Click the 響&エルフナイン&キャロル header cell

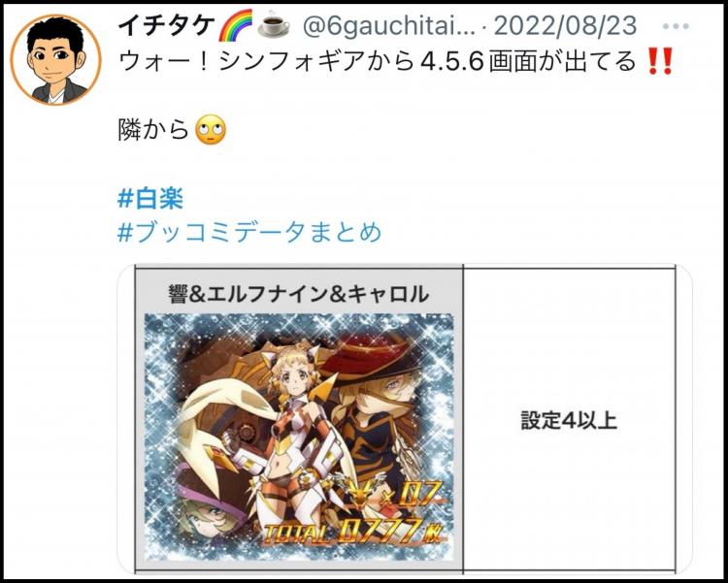[299, 293]
